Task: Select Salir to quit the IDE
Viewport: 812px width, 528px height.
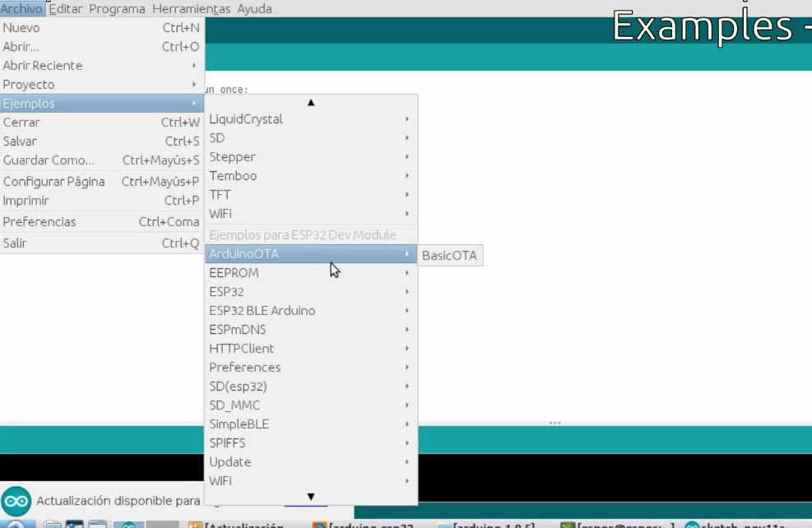Action: 101,243
